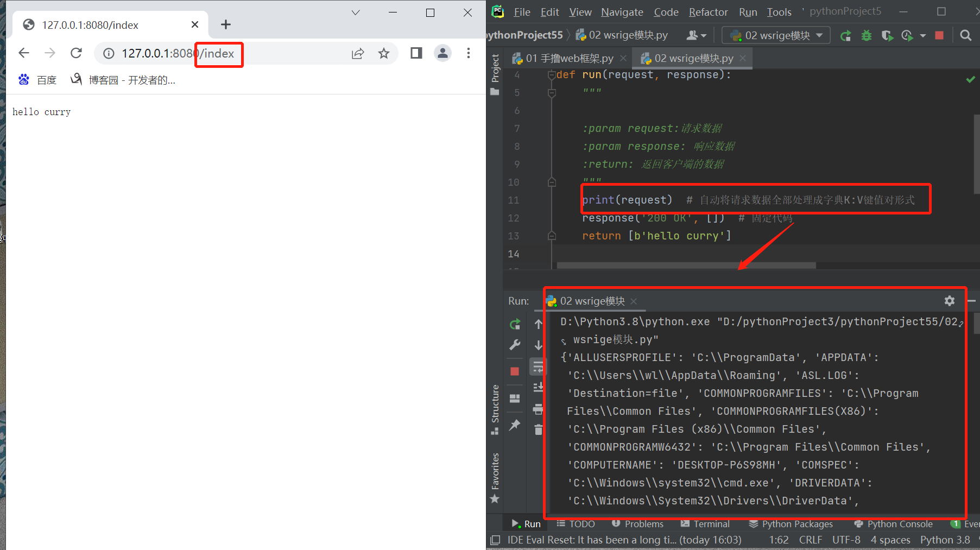Reload the browser page

[x=76, y=53]
